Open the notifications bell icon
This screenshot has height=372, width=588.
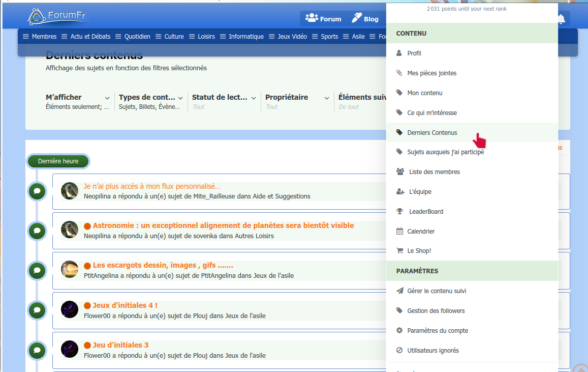(x=561, y=19)
